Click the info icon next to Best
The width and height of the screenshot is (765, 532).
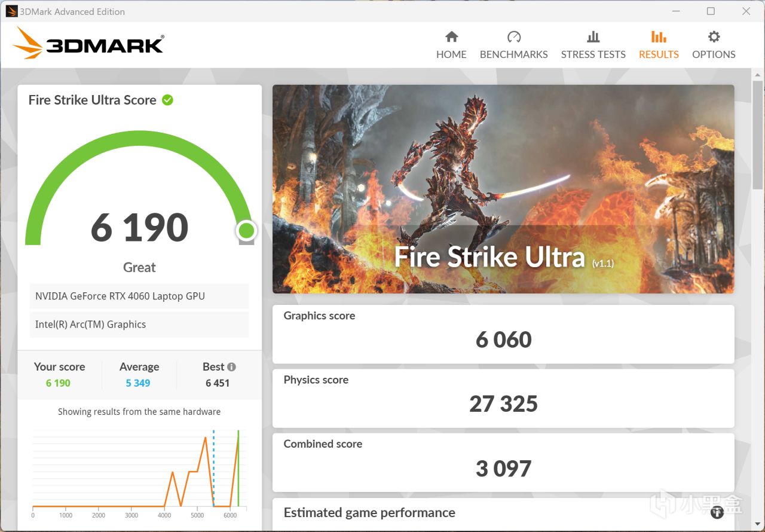click(231, 367)
